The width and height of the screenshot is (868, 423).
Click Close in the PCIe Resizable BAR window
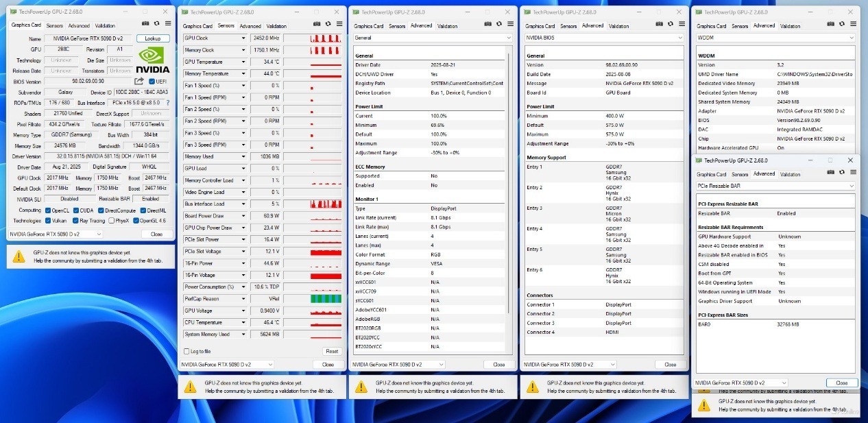[841, 383]
